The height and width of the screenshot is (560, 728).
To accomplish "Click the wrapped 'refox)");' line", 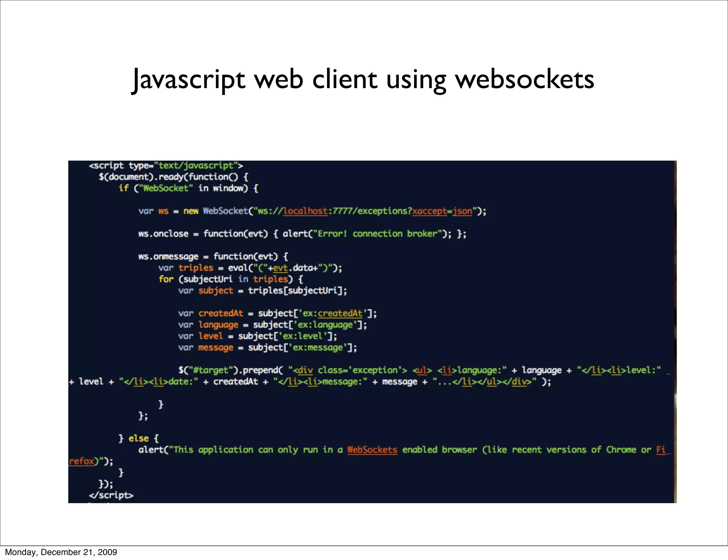I will click(91, 461).
